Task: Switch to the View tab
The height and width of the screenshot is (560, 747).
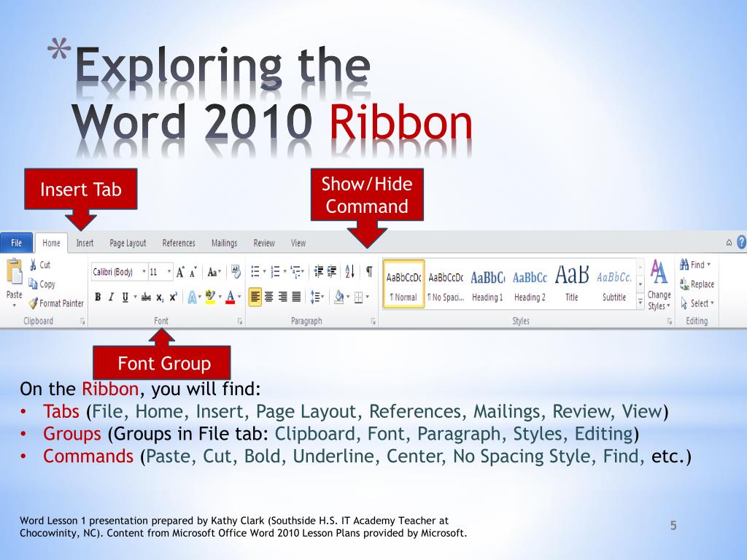Action: (x=298, y=243)
